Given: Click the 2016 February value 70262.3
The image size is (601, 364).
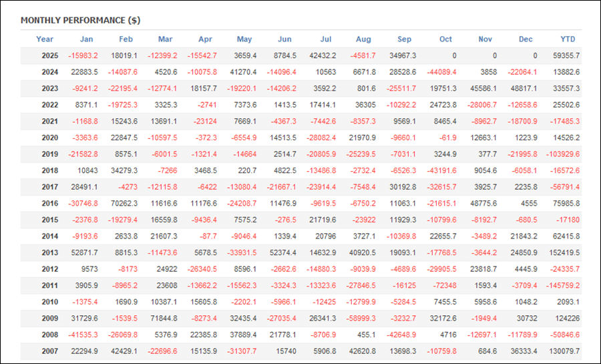Looking at the screenshot, I should pyautogui.click(x=123, y=204).
